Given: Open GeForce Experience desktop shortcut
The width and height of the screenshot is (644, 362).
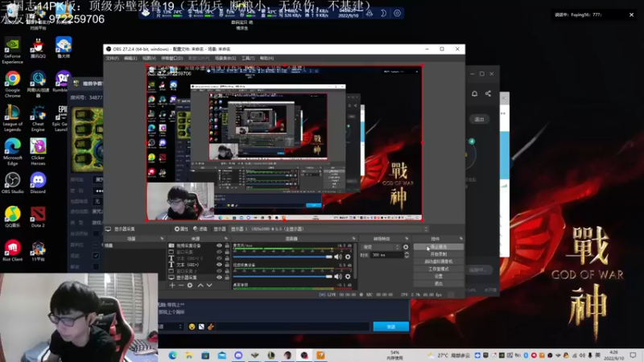Looking at the screenshot, I should (12, 51).
